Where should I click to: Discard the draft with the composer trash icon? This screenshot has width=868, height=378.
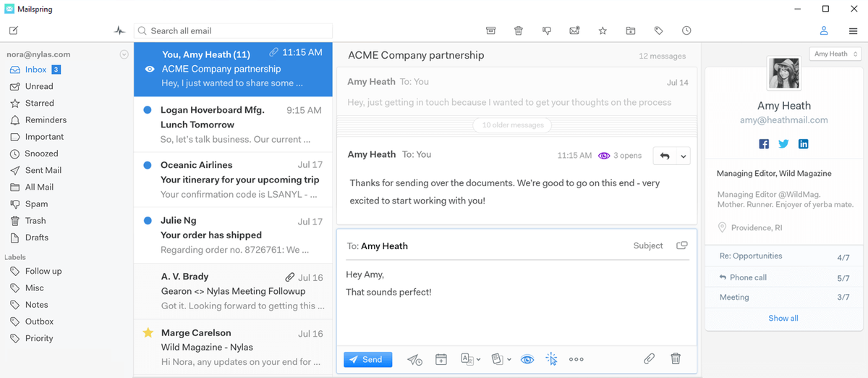click(676, 358)
